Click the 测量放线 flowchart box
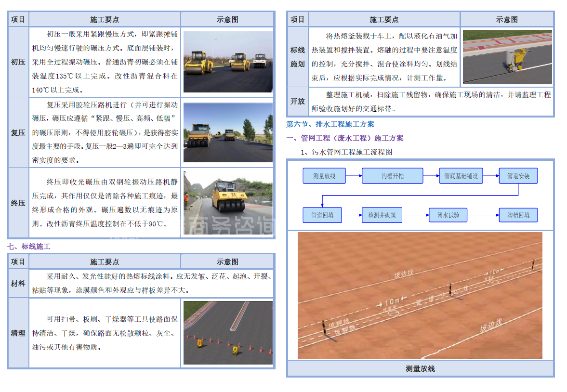 pos(324,176)
